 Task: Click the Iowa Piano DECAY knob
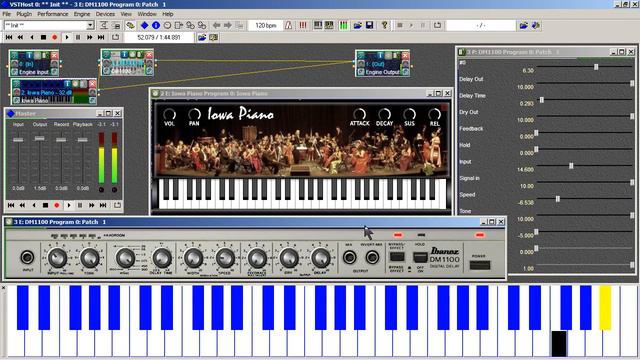[x=384, y=115]
